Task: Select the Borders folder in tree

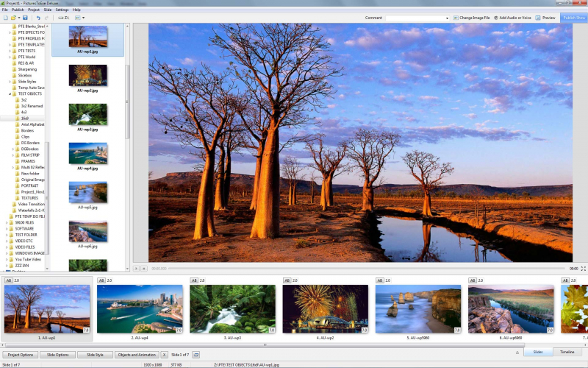Action: click(x=27, y=131)
